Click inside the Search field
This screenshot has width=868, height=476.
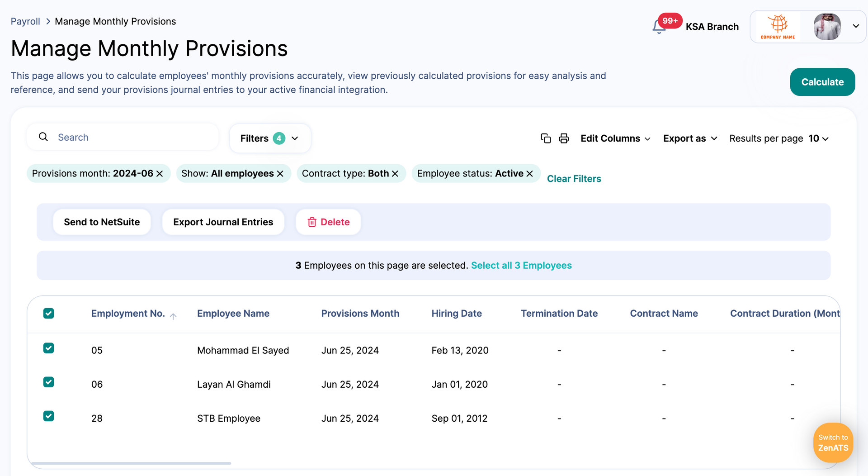click(123, 137)
